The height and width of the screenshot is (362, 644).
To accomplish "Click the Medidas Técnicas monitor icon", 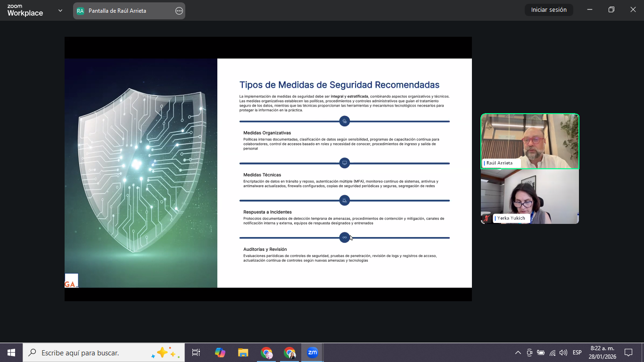I will pyautogui.click(x=345, y=163).
